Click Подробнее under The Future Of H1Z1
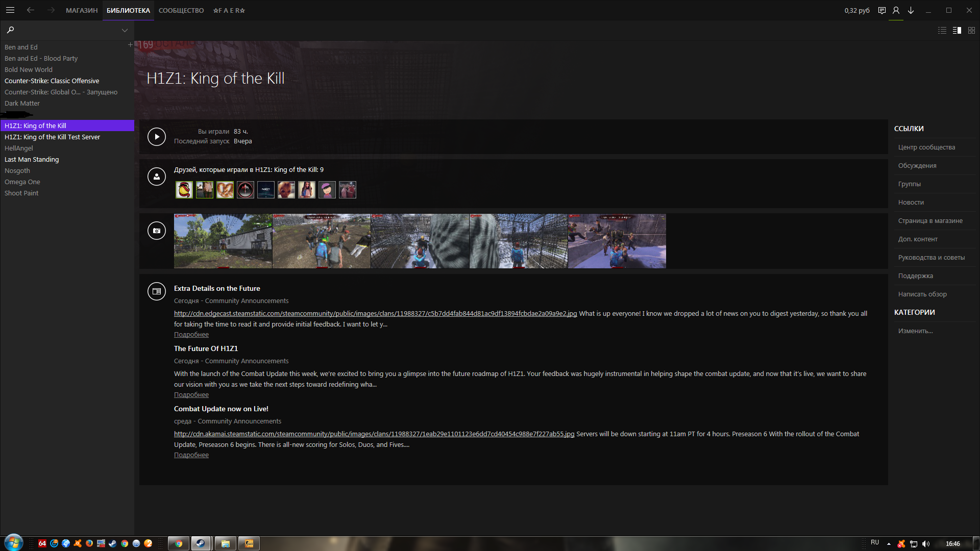This screenshot has width=980, height=551. click(x=191, y=395)
